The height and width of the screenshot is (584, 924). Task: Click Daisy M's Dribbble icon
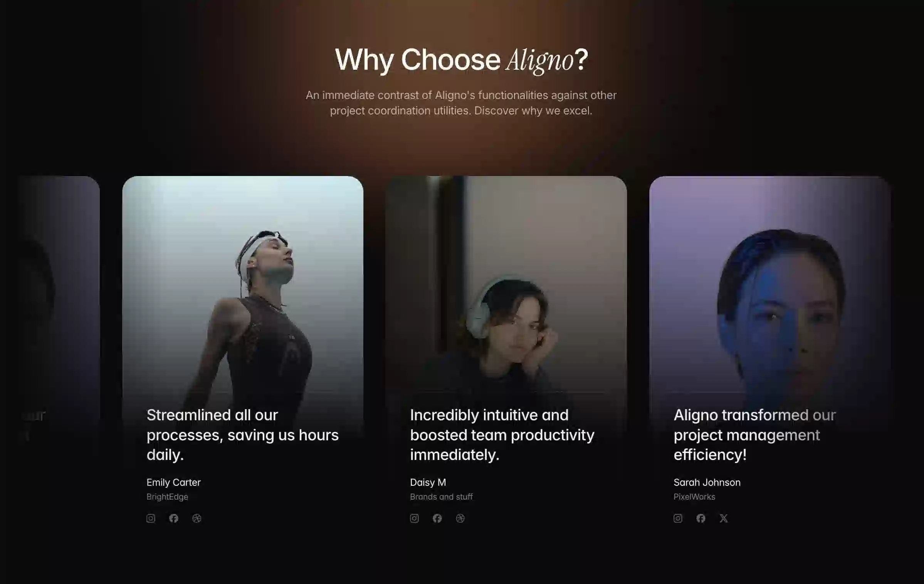pyautogui.click(x=460, y=518)
